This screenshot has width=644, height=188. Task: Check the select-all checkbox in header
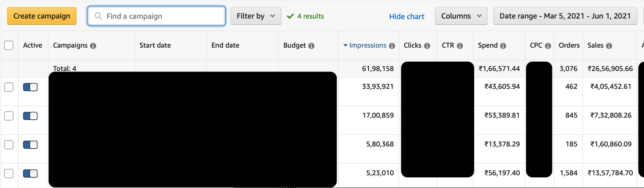tap(9, 45)
